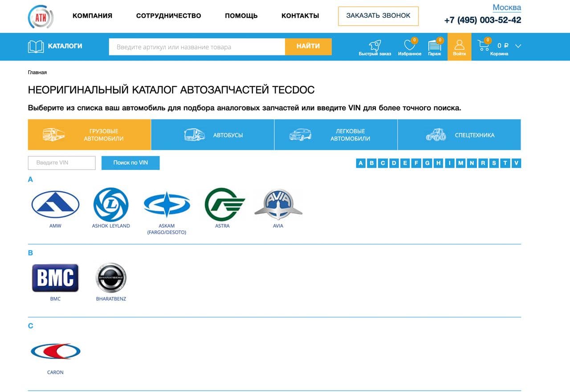570x392 pixels.
Task: Click the Заказать звонок button
Action: 379,16
